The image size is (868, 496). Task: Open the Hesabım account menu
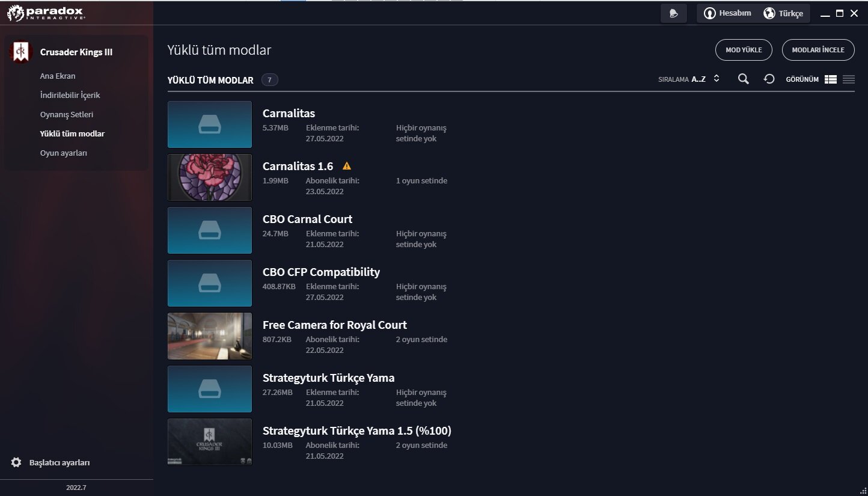point(728,13)
